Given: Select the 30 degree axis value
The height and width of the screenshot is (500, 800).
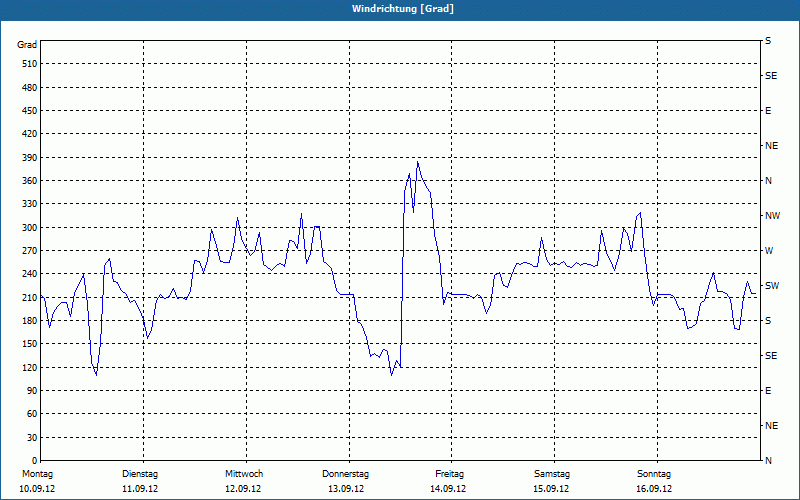Looking at the screenshot, I should 32,438.
